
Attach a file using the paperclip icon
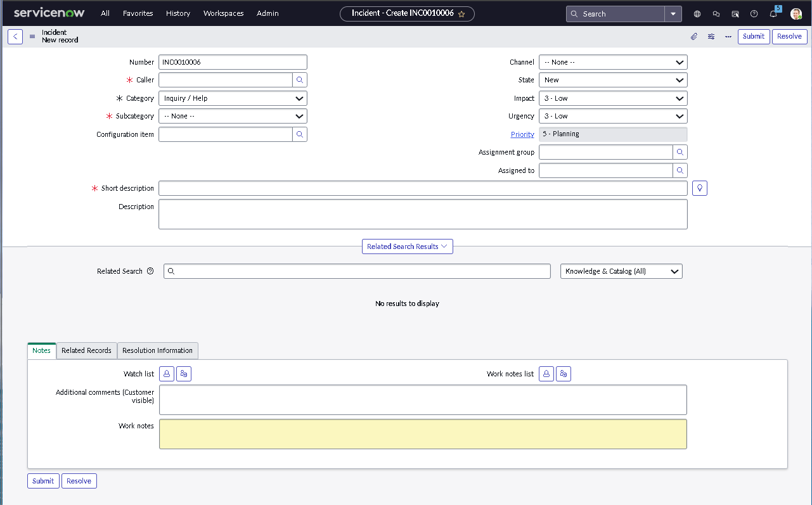693,36
